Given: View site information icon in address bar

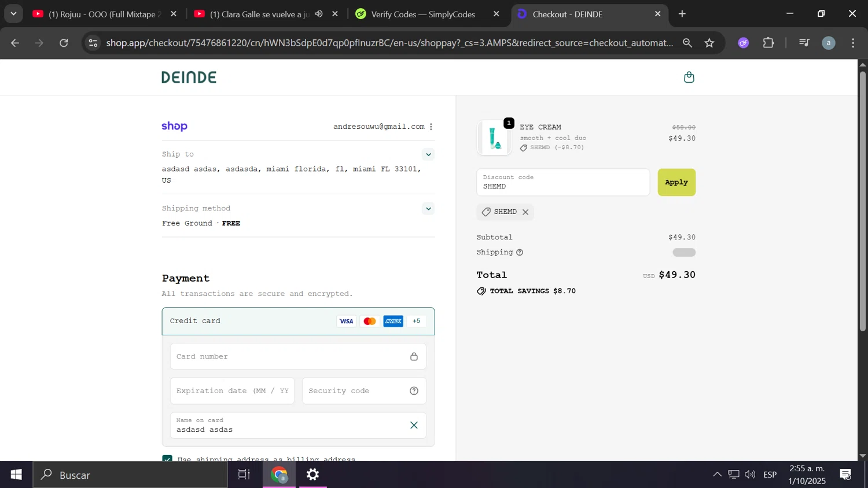Looking at the screenshot, I should point(93,43).
